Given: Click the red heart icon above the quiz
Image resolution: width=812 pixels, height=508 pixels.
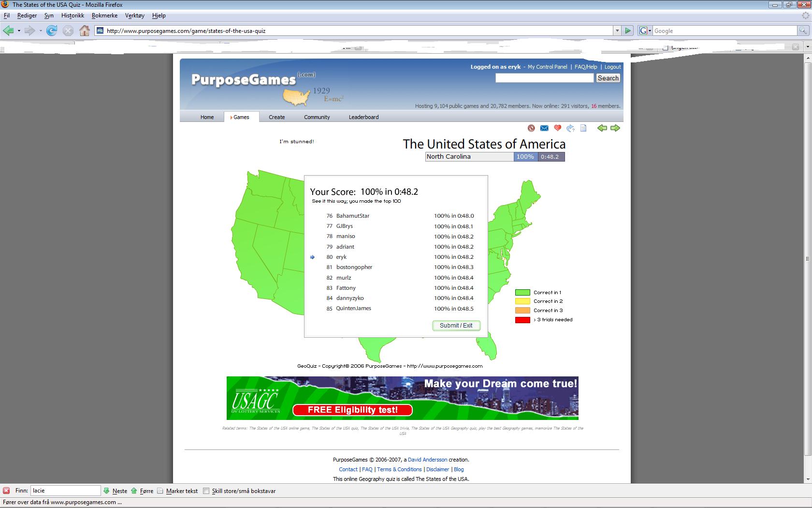Looking at the screenshot, I should pos(557,128).
